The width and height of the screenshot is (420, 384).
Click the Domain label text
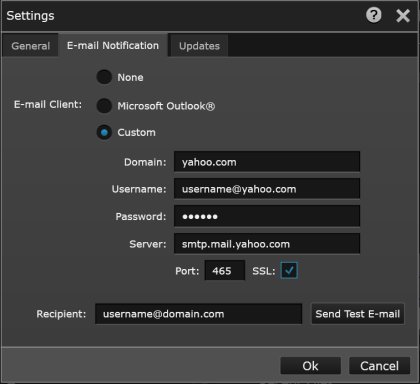pos(145,162)
